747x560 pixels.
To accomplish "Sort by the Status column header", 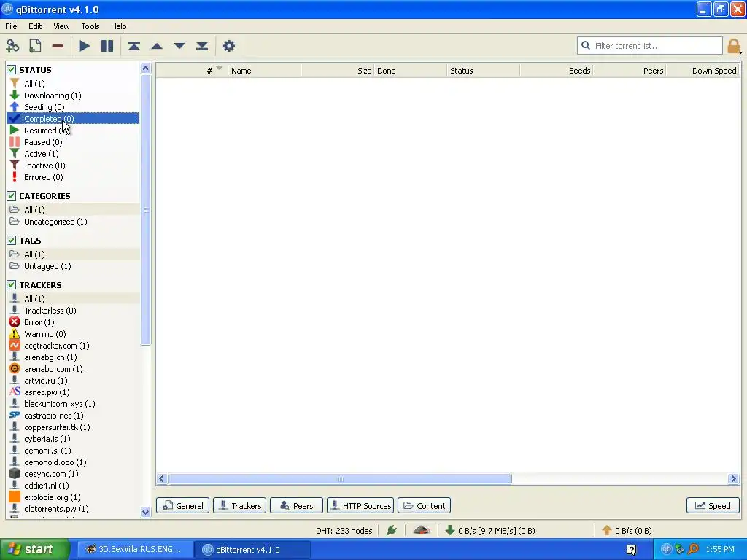I will (484, 71).
